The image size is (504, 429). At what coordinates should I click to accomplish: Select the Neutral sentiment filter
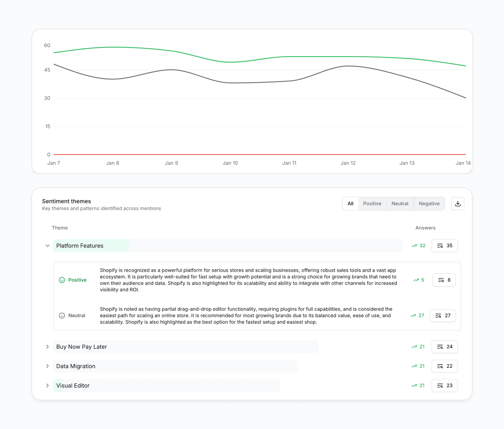(x=400, y=204)
